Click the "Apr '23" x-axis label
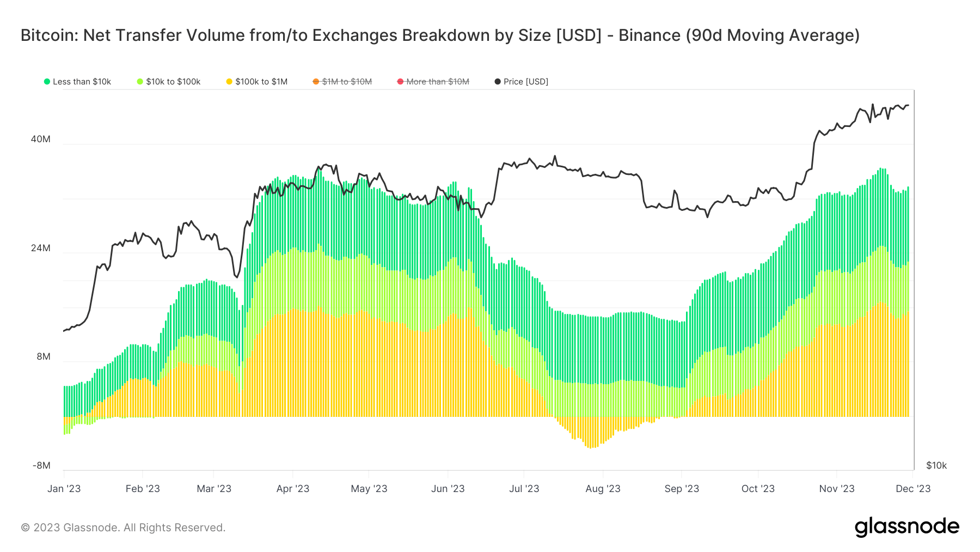 pyautogui.click(x=293, y=489)
